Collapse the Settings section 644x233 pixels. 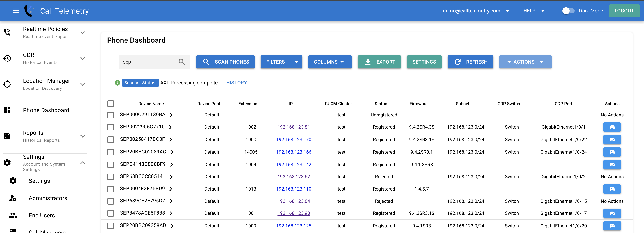83,163
